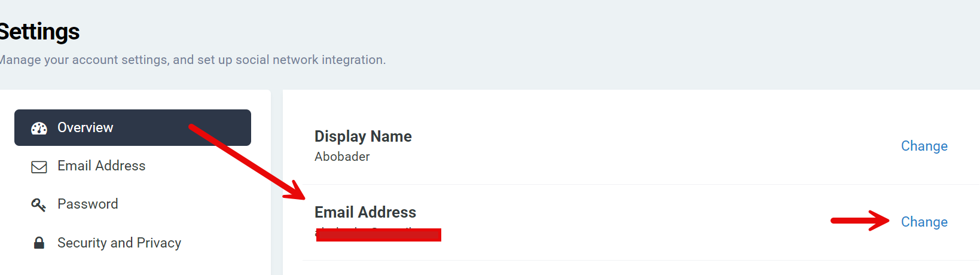Screen dimensions: 980x275
Task: Click the Overview dashboard gauge icon
Action: tap(39, 128)
